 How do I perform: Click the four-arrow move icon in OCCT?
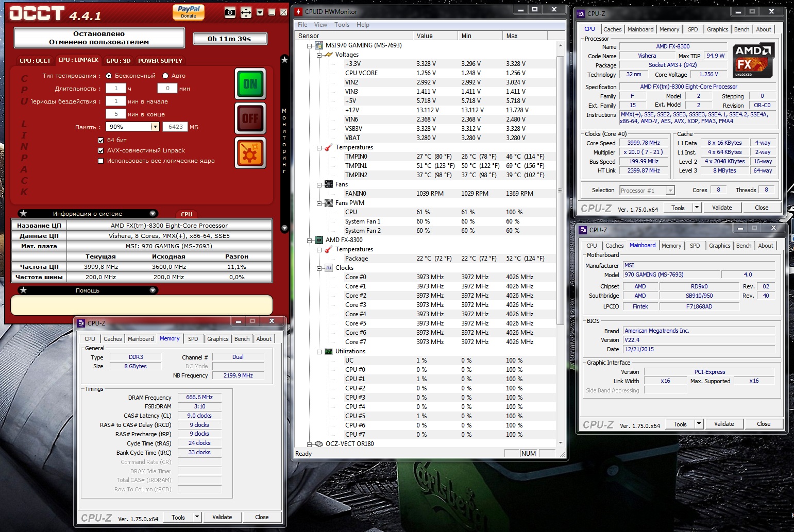click(246, 12)
